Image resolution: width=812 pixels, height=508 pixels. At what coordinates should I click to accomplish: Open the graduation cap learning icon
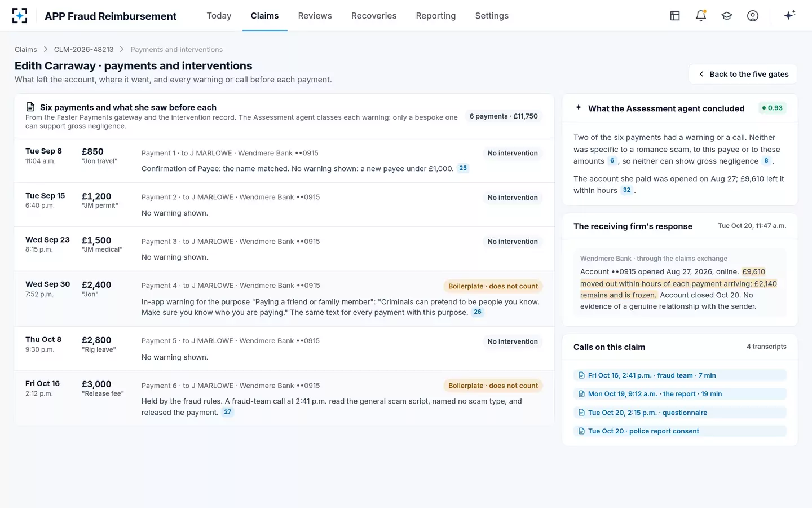point(727,16)
